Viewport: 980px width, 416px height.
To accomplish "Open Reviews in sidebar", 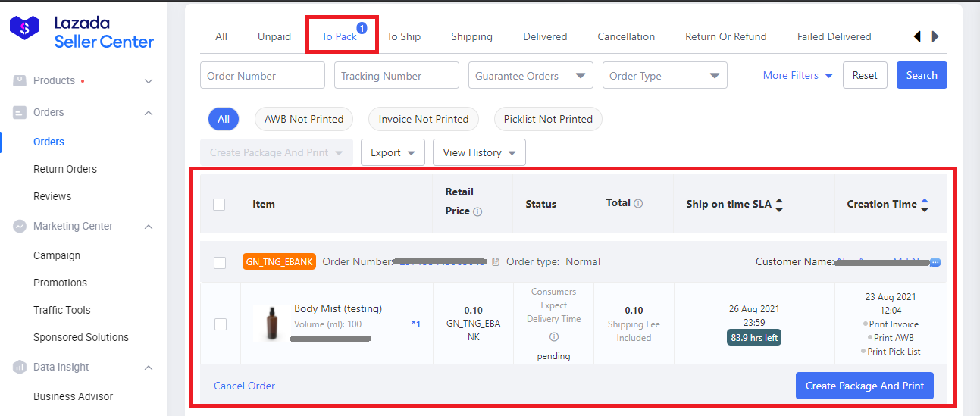I will pyautogui.click(x=52, y=196).
